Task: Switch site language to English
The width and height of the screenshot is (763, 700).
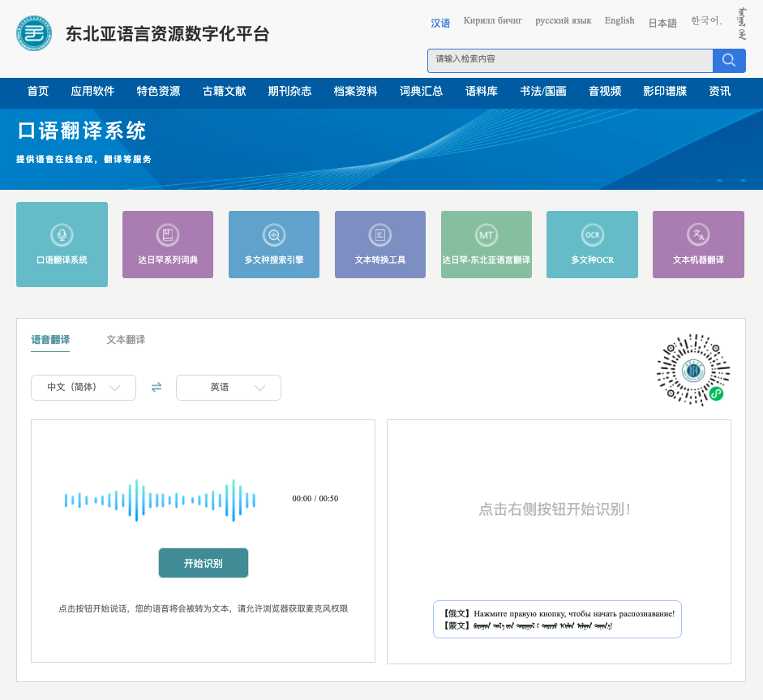Action: click(x=619, y=20)
